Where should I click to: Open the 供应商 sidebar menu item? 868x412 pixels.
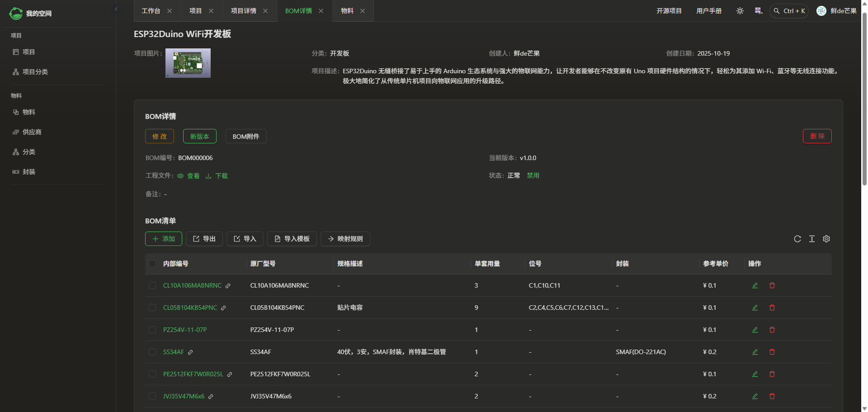pyautogui.click(x=32, y=132)
